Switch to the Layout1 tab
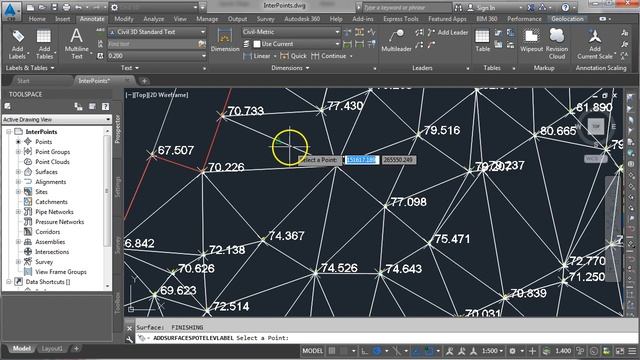Viewport: 640px width, 360px height. click(x=52, y=349)
